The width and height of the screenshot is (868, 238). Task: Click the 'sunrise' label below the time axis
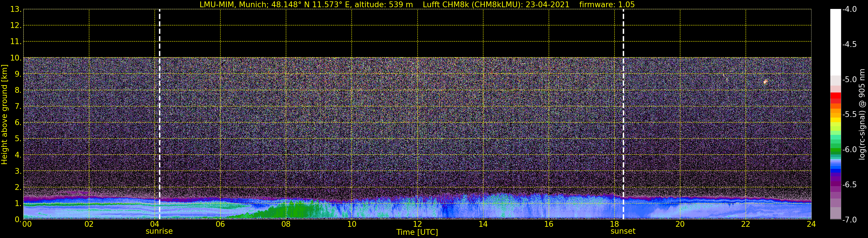click(x=159, y=231)
